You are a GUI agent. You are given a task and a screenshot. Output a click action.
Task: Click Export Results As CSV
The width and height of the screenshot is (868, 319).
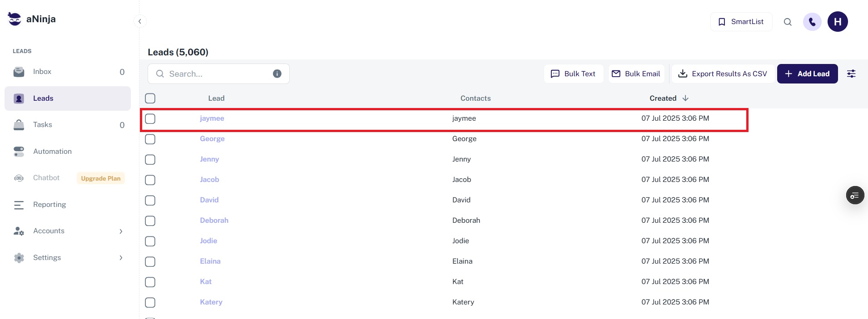coord(723,74)
